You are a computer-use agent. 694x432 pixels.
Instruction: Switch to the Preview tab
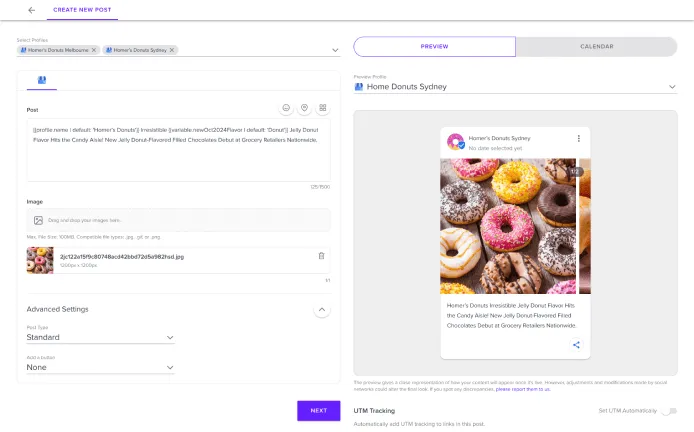tap(435, 46)
